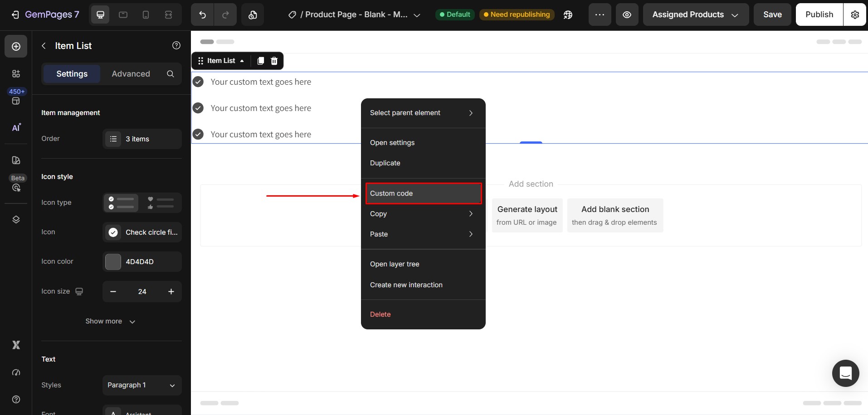Search settings with the magnifier icon
The height and width of the screenshot is (415, 868).
[170, 74]
